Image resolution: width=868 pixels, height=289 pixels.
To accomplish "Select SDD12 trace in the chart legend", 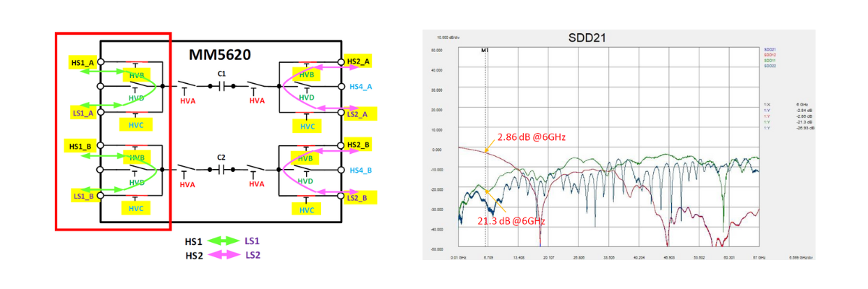I will coord(770,55).
